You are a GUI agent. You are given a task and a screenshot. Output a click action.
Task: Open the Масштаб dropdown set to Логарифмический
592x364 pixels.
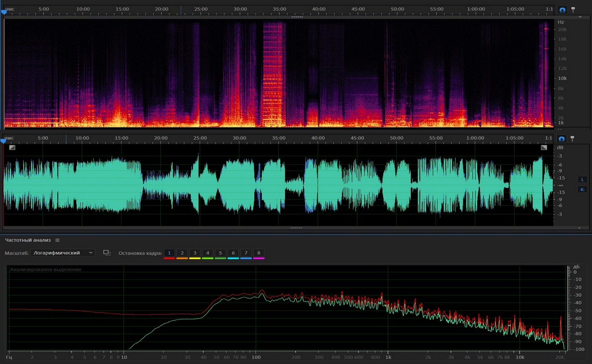point(63,253)
